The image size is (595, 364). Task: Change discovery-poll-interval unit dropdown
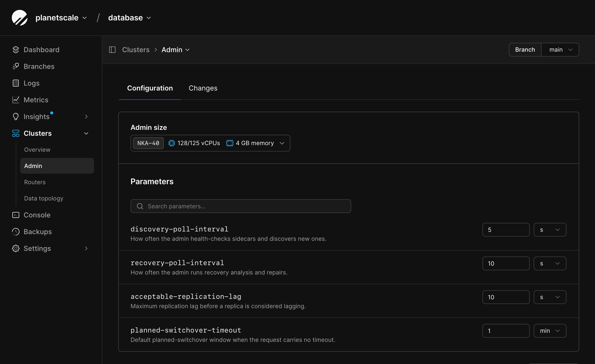point(550,230)
